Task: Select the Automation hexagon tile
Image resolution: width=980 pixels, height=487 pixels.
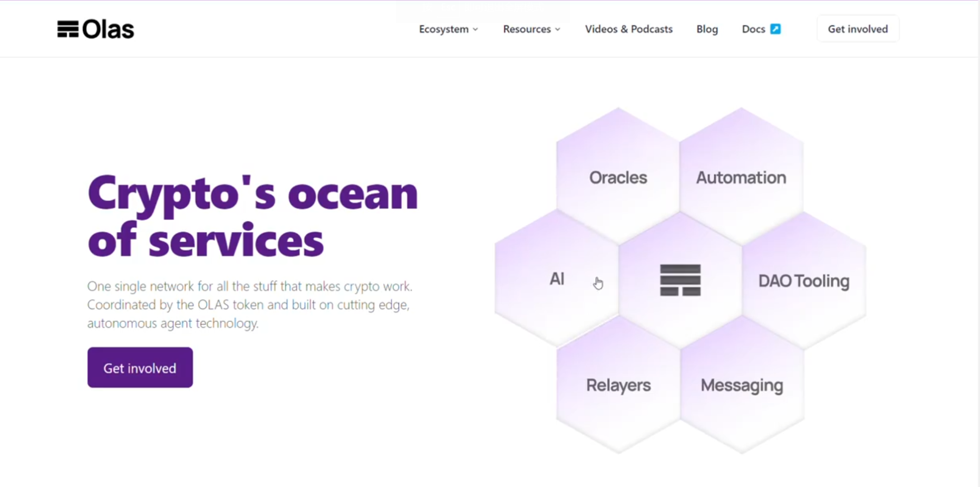Action: (x=741, y=178)
